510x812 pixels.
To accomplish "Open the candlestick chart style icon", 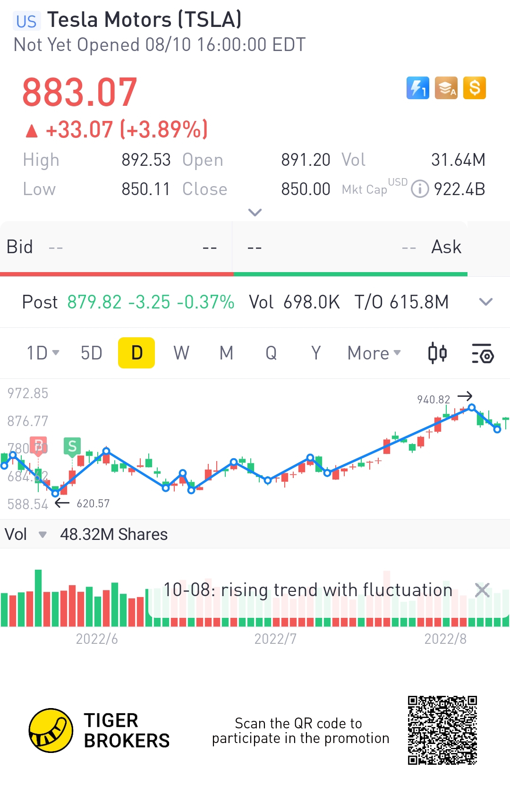I will [x=437, y=353].
